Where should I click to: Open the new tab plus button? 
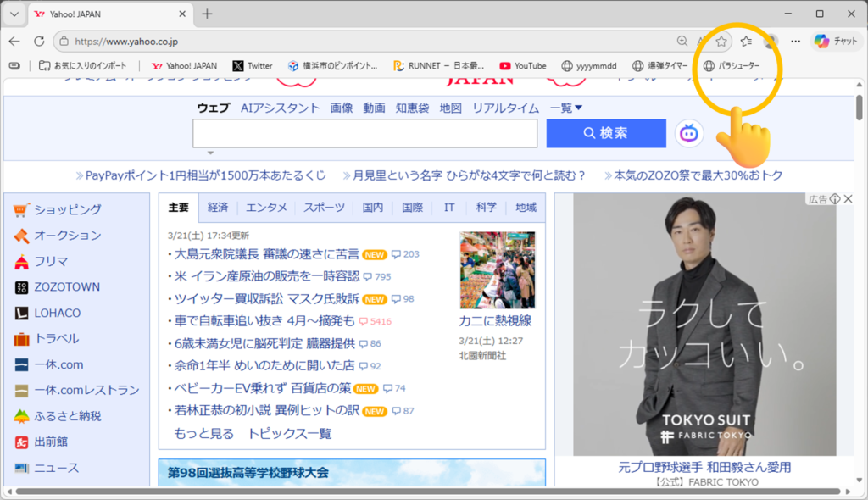pyautogui.click(x=208, y=14)
